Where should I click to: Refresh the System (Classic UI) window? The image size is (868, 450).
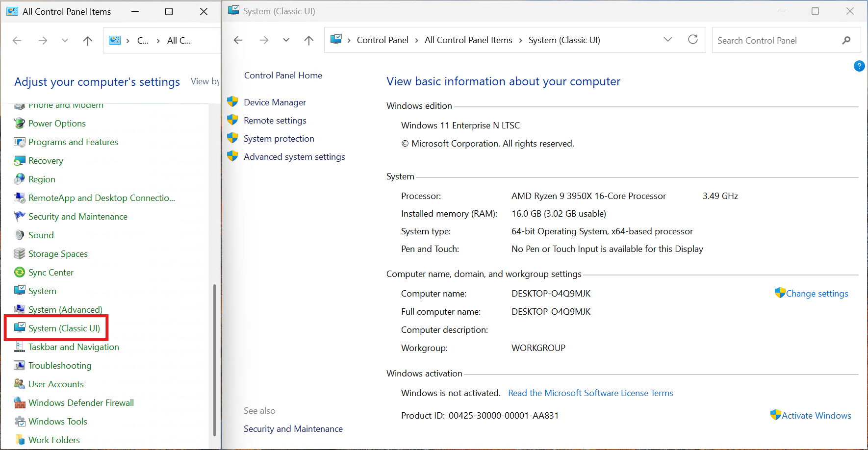click(693, 40)
